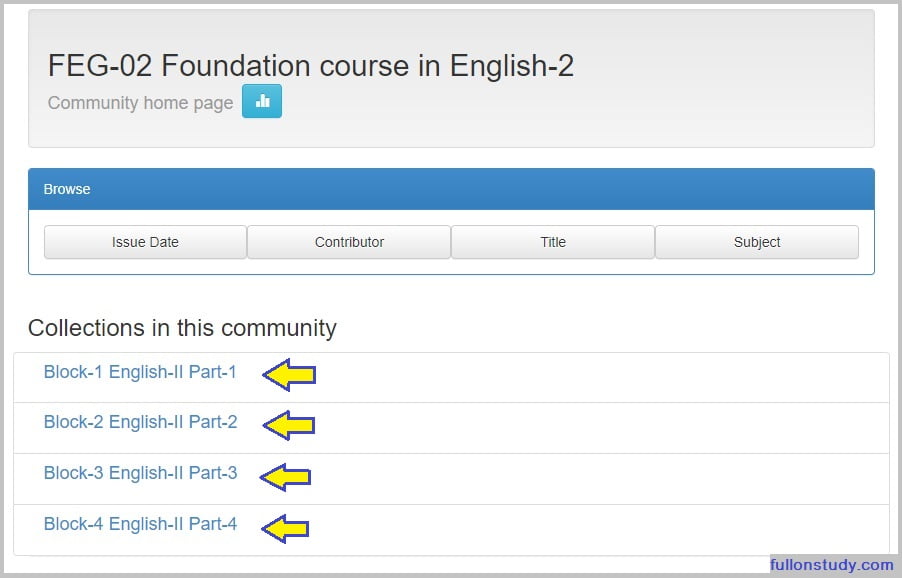
Task: Browse by Issue Date
Action: tap(145, 242)
